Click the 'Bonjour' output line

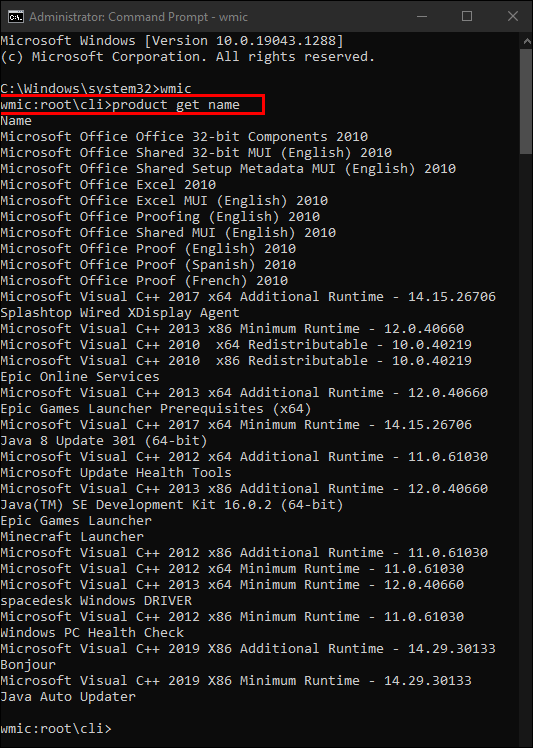[28, 665]
